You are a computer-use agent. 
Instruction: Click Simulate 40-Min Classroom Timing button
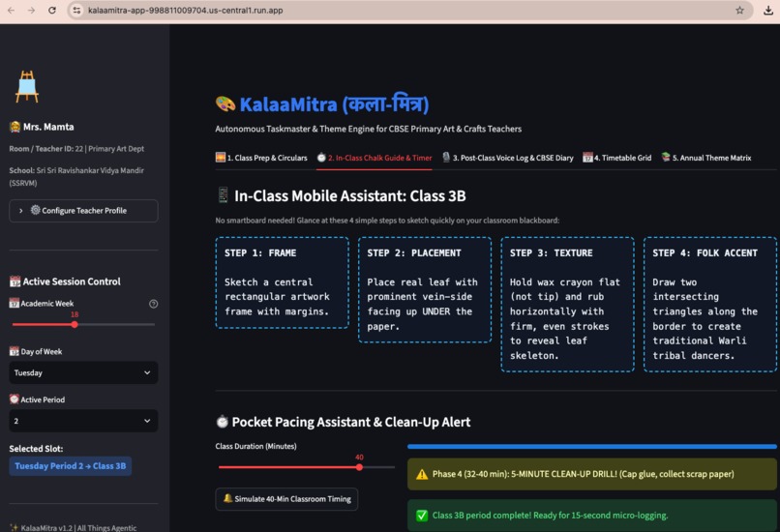click(x=286, y=499)
